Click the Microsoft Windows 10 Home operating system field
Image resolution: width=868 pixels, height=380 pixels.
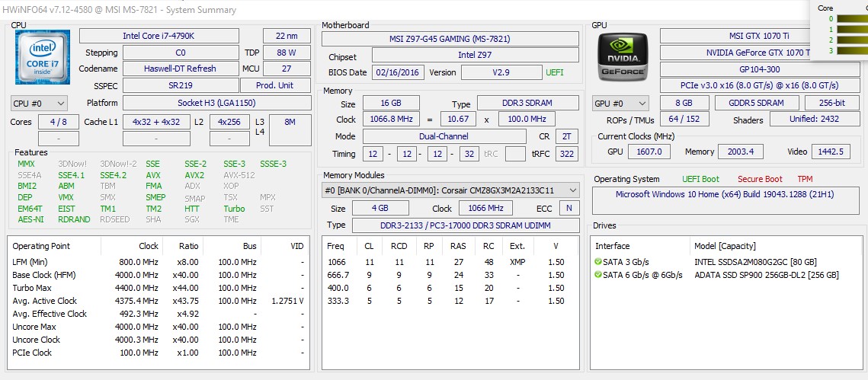(725, 200)
